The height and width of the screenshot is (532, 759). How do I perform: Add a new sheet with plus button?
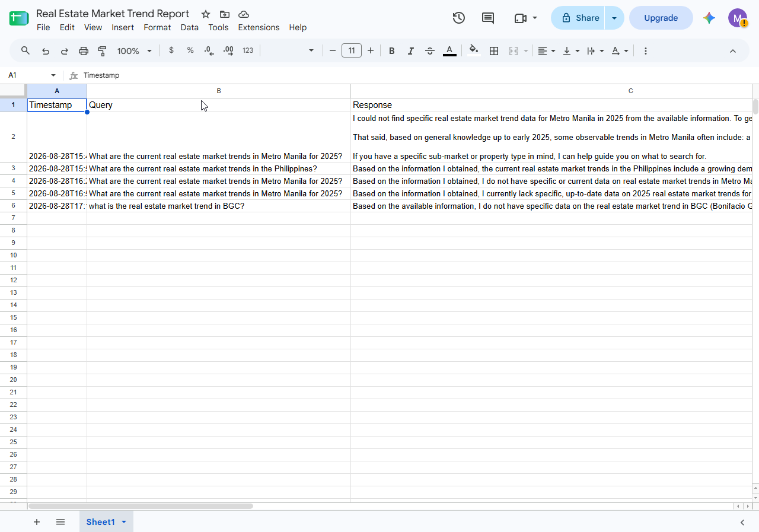tap(37, 522)
